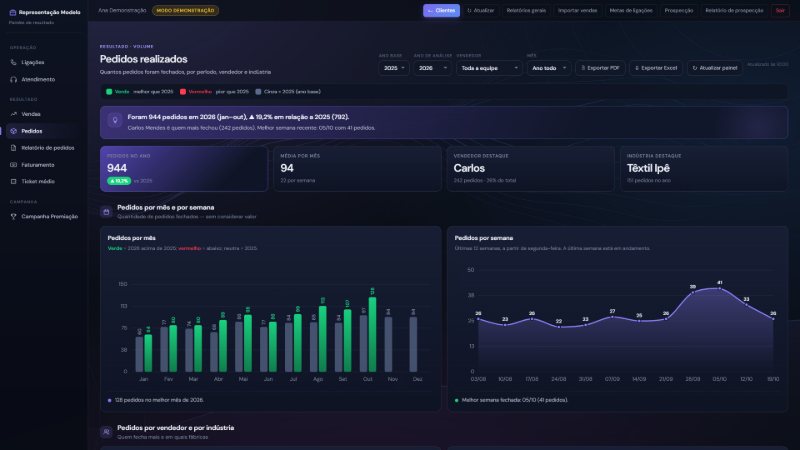Click the Pedidos por semana chart title
The width and height of the screenshot is (800, 450).
tap(484, 238)
